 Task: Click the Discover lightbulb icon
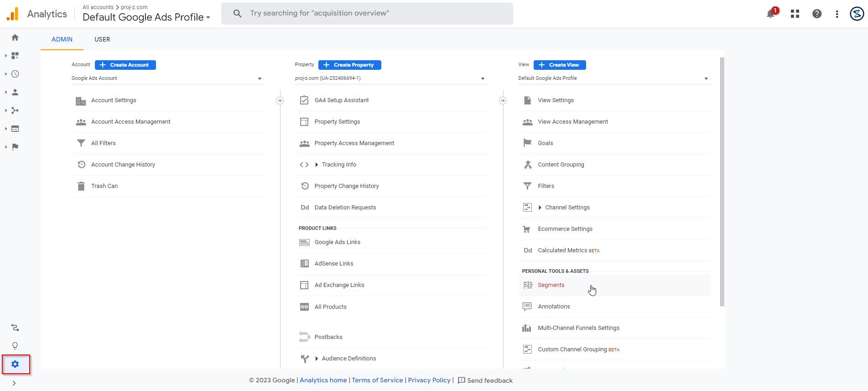click(15, 346)
